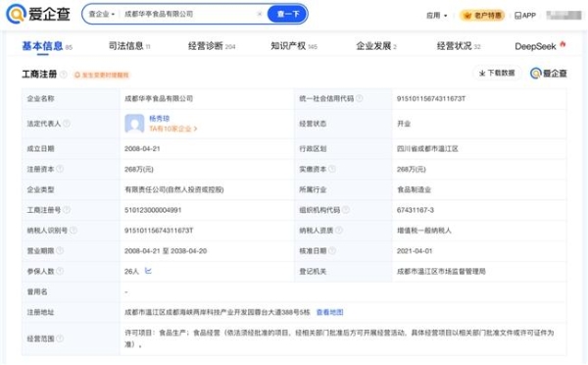Expand the 应用 dropdown menu
This screenshot has height=365, width=588.
437,16
